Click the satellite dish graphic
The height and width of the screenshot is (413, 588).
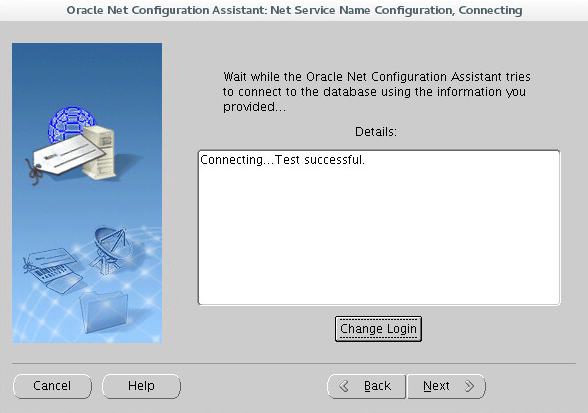[111, 248]
